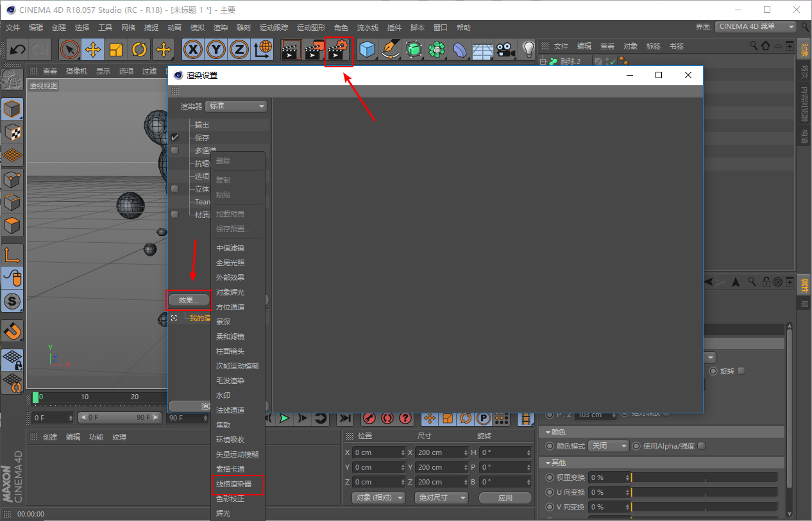The image size is (812, 521).
Task: Click the record keyframe red key icon
Action: coord(369,418)
